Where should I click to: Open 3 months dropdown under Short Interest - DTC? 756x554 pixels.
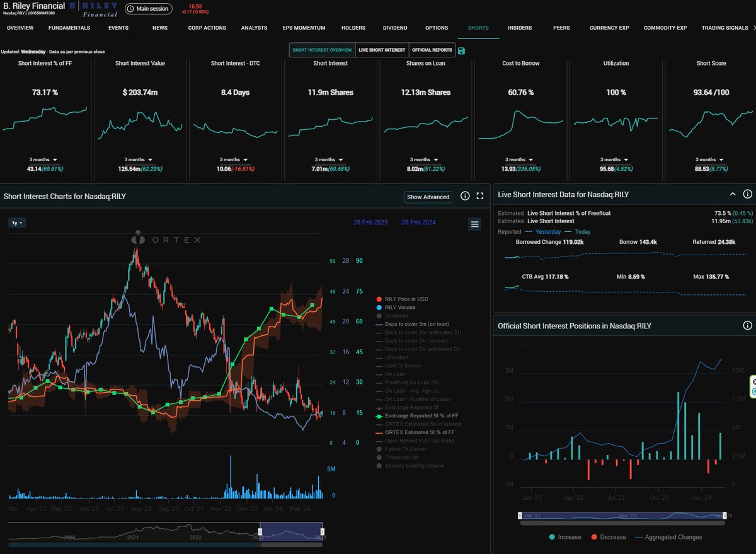[235, 160]
